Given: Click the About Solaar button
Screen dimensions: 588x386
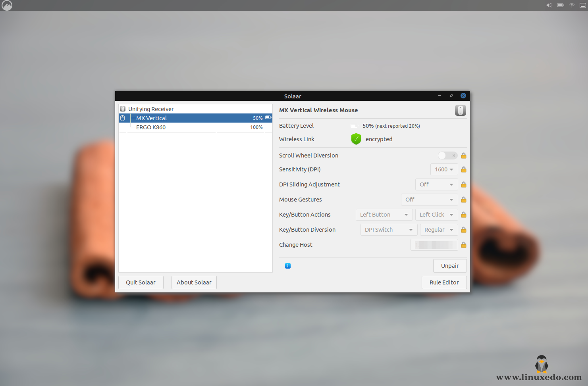Looking at the screenshot, I should point(194,282).
